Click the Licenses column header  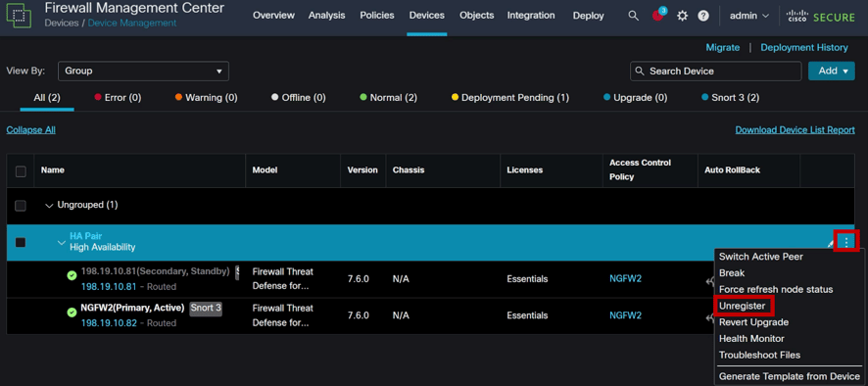tap(525, 170)
